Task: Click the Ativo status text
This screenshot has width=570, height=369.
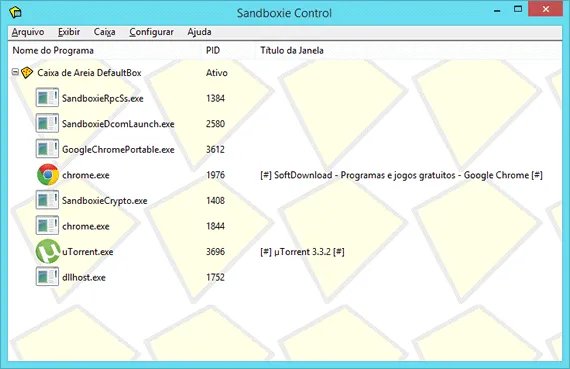Action: [x=217, y=73]
